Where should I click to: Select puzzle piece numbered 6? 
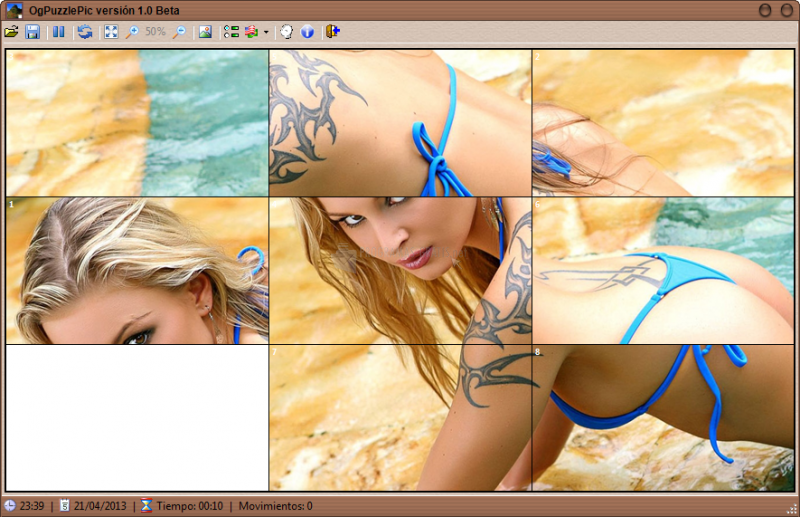coord(663,270)
